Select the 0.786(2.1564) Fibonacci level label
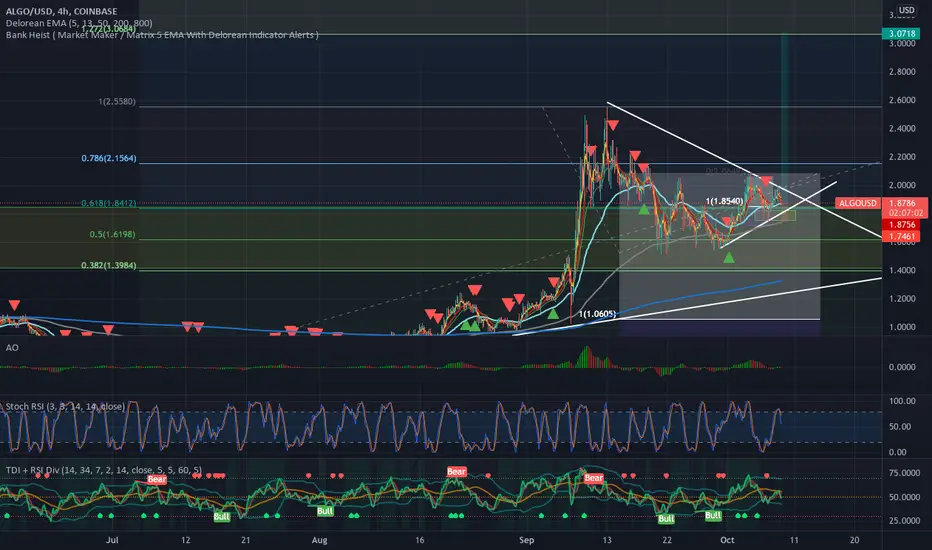The width and height of the screenshot is (932, 550). [109, 158]
